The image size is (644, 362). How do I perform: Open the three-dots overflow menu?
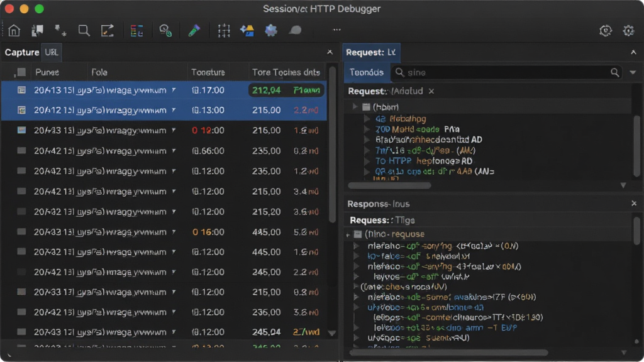[x=337, y=30]
